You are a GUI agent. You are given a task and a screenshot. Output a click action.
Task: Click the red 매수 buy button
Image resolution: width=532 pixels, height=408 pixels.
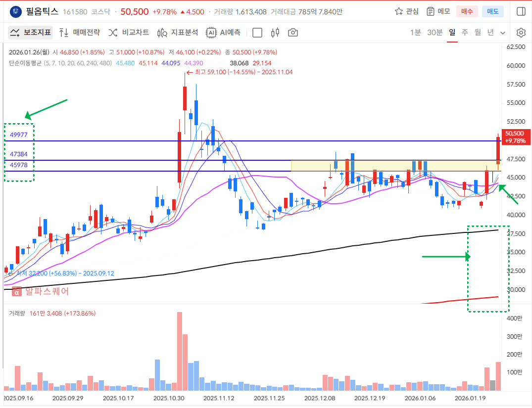[x=467, y=11]
